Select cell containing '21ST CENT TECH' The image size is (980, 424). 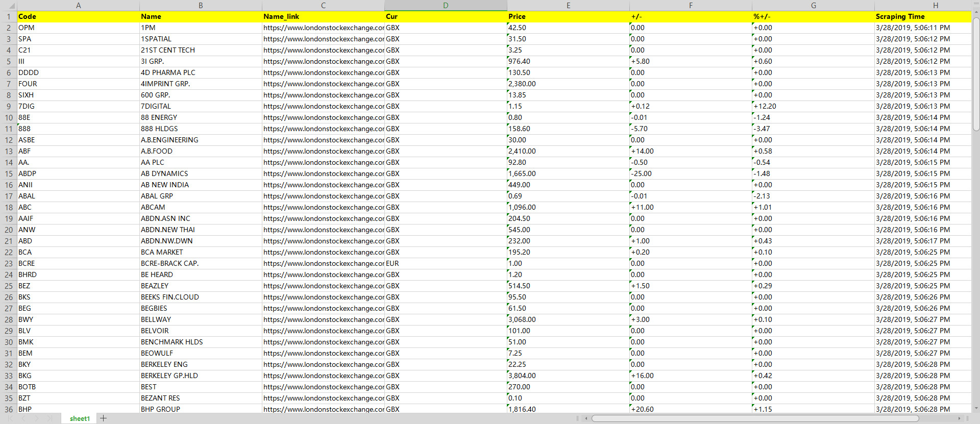(x=201, y=50)
